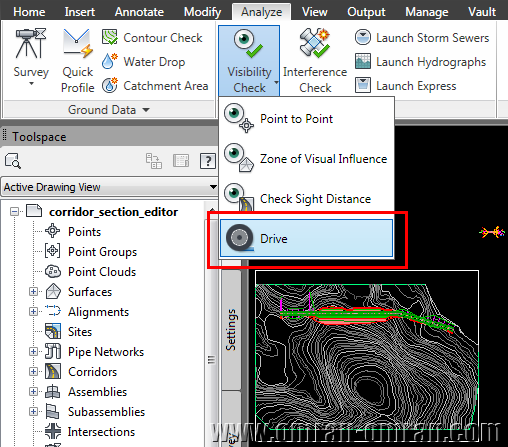Click Launch Express icon
Viewport: 508px width, 447px height.
pyautogui.click(x=363, y=85)
